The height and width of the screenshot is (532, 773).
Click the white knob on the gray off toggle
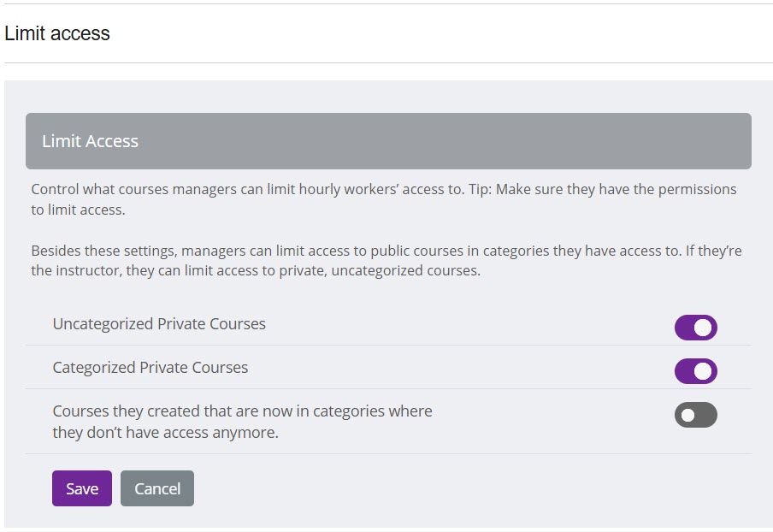[687, 416]
